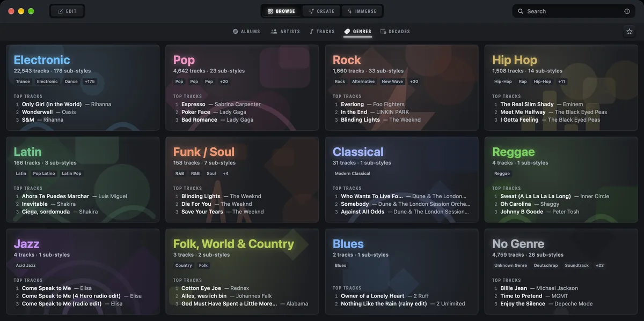Viewport: 644px width, 321px height.
Task: Open the Tracks tab
Action: [x=322, y=32]
